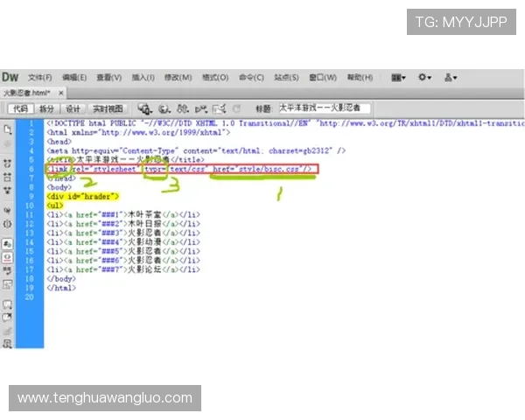Click the Balance Braces icon
Image resolution: width=525 pixels, height=420 pixels.
click(7, 224)
